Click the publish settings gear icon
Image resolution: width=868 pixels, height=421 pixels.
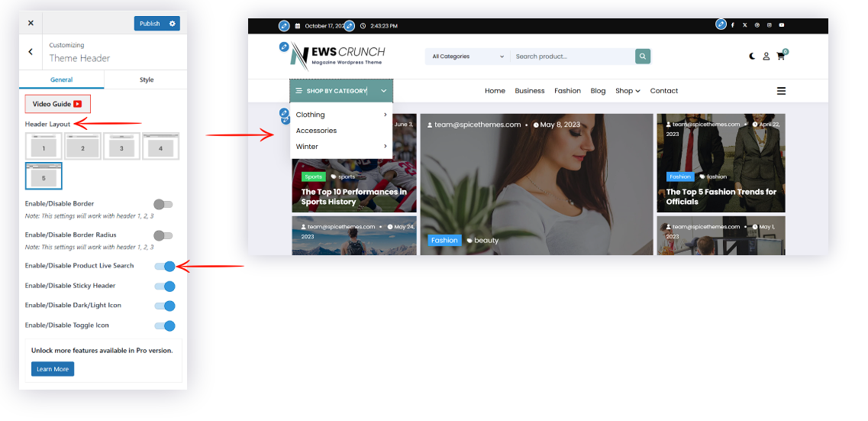[173, 24]
